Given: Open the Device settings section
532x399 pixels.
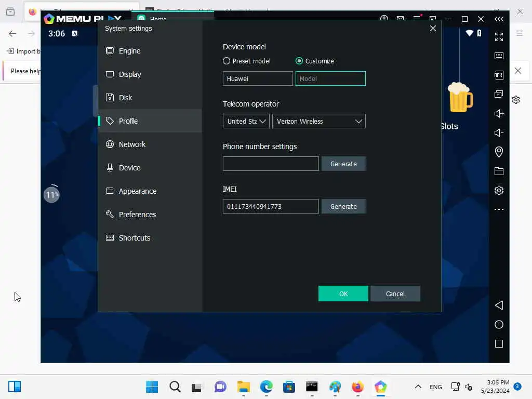Looking at the screenshot, I should pyautogui.click(x=150, y=168).
